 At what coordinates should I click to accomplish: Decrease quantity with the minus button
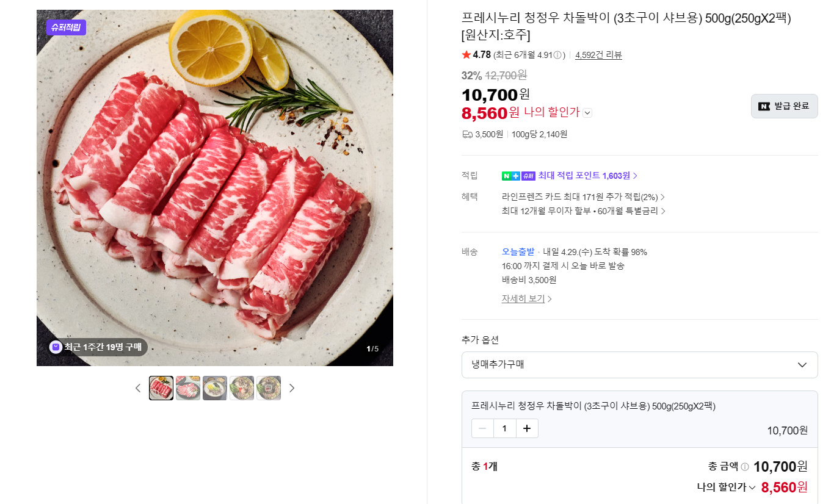pos(482,428)
